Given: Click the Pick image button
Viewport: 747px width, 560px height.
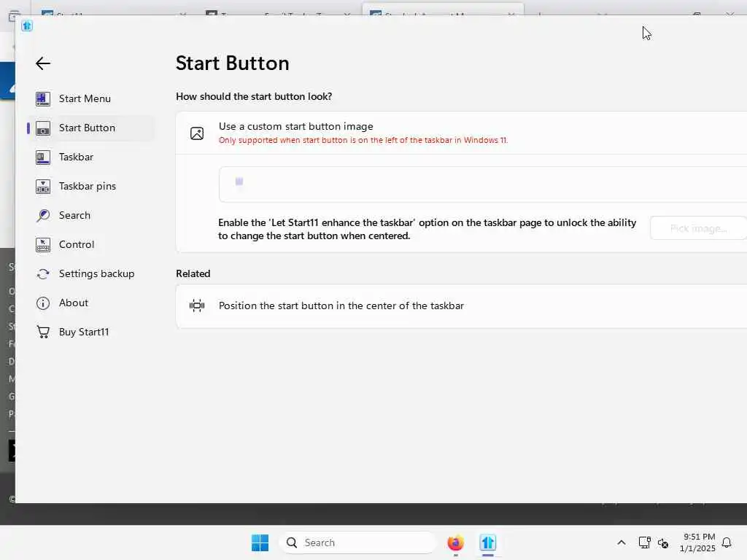Looking at the screenshot, I should (698, 228).
